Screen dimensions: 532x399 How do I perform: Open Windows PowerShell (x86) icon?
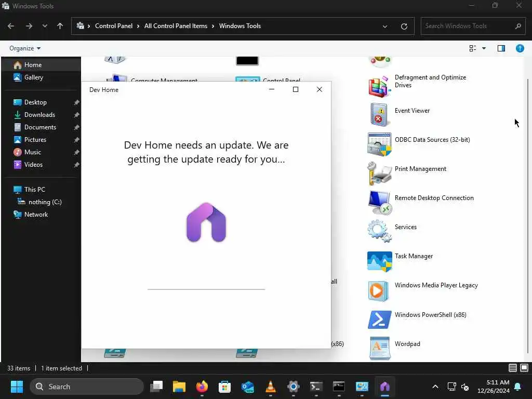coord(379,320)
